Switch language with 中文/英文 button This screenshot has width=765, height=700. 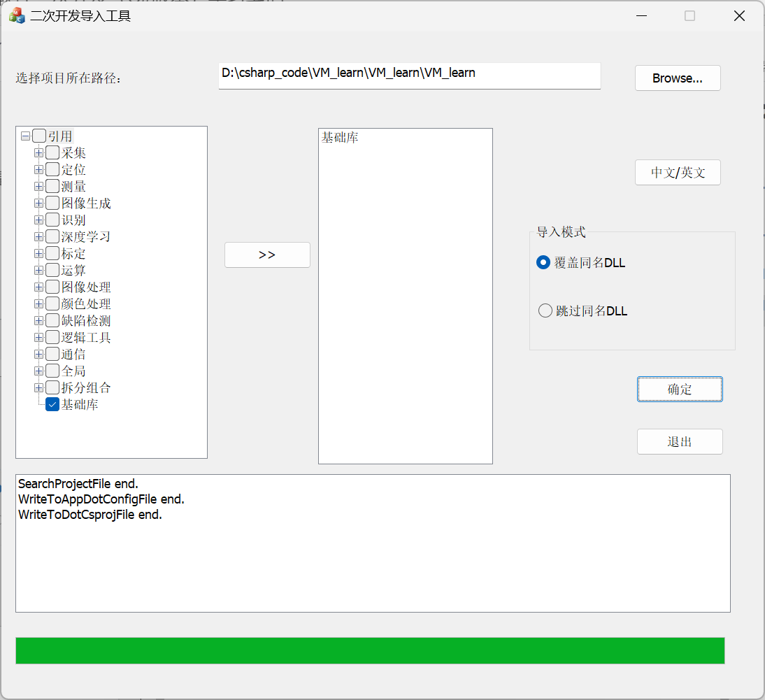(678, 172)
